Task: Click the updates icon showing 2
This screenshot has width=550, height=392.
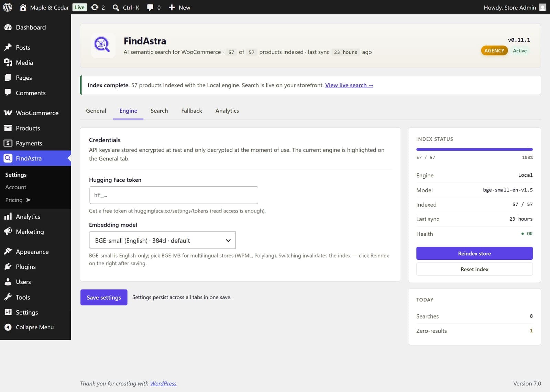Action: [x=95, y=7]
